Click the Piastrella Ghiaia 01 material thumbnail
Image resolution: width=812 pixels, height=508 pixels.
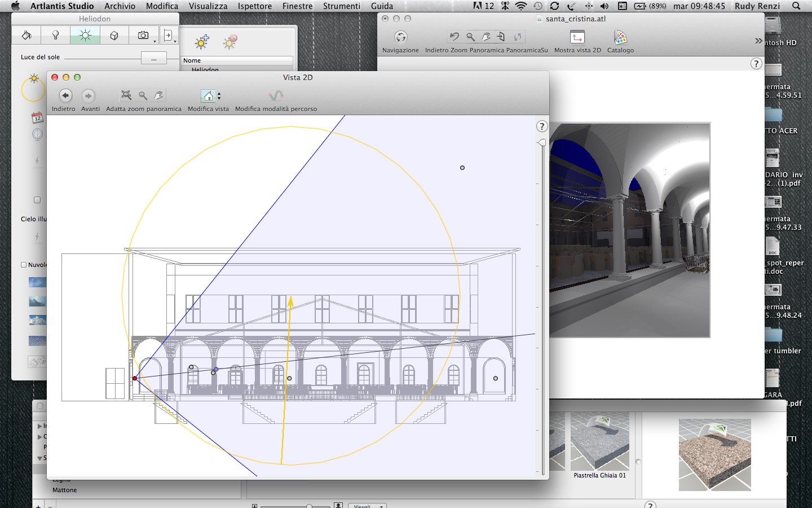pos(599,441)
